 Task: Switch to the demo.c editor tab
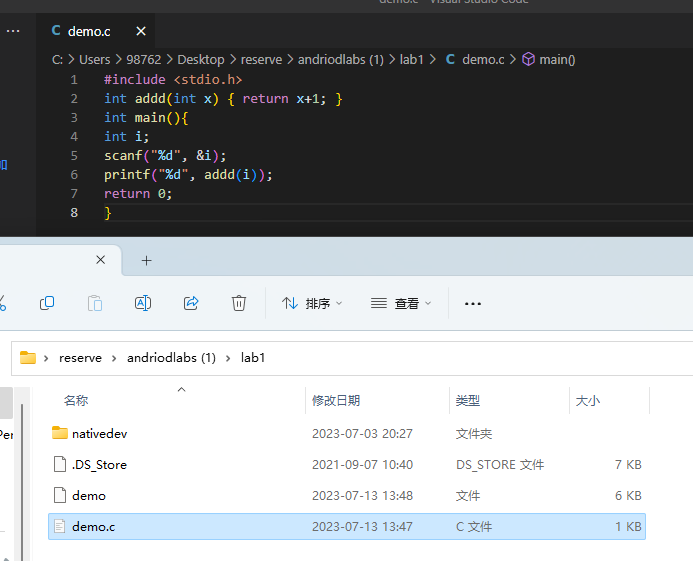point(88,31)
